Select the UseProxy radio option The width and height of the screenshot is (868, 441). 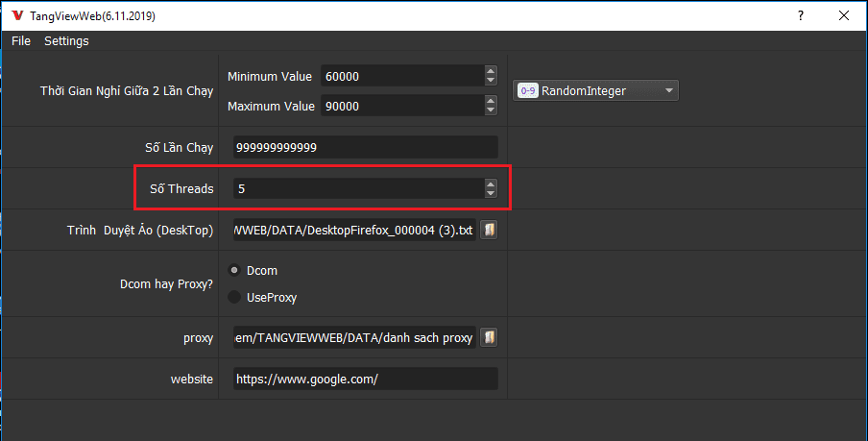pyautogui.click(x=233, y=298)
